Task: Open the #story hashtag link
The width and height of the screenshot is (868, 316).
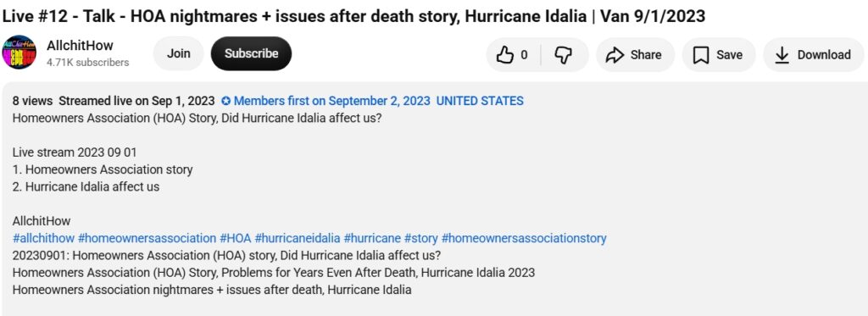Action: pyautogui.click(x=420, y=239)
